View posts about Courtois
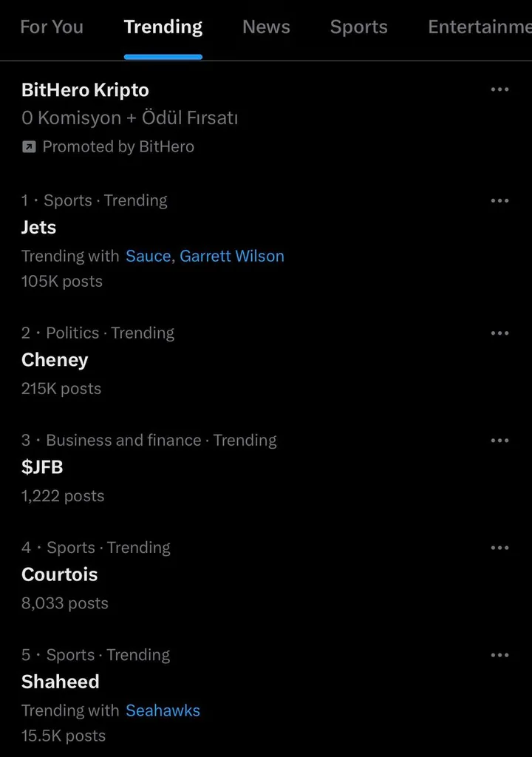 click(59, 574)
